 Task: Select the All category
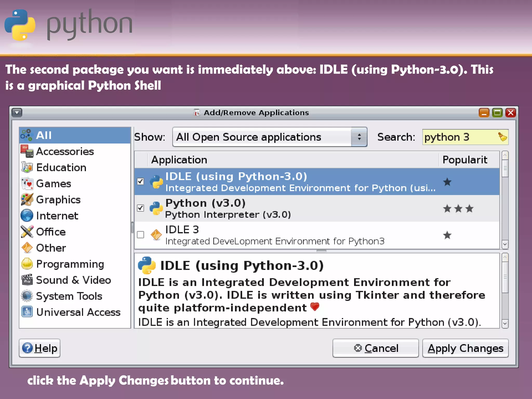(x=75, y=135)
